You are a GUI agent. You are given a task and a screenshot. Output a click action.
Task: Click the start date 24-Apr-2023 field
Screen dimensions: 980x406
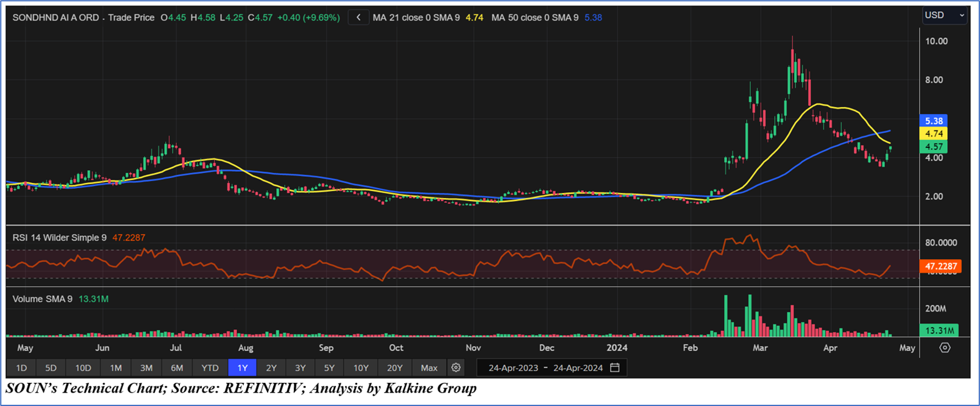[x=514, y=368]
